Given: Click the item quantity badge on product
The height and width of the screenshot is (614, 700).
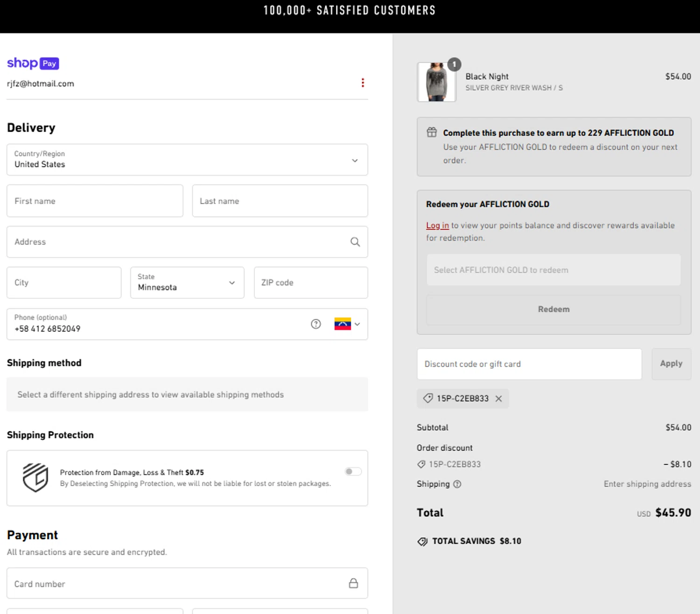Looking at the screenshot, I should pyautogui.click(x=454, y=64).
